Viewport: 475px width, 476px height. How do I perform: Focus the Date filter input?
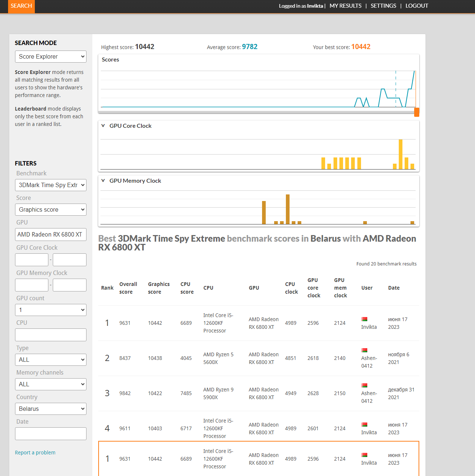51,434
